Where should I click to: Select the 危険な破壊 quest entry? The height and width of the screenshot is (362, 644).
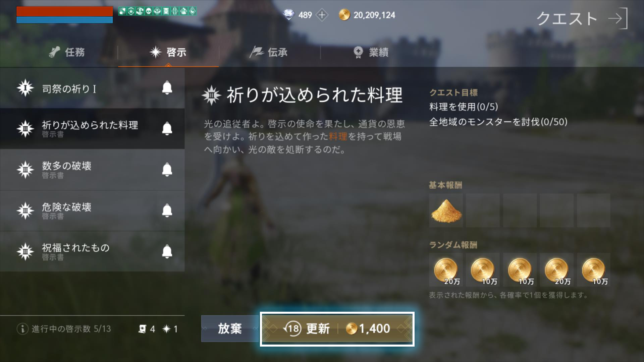[x=92, y=211]
